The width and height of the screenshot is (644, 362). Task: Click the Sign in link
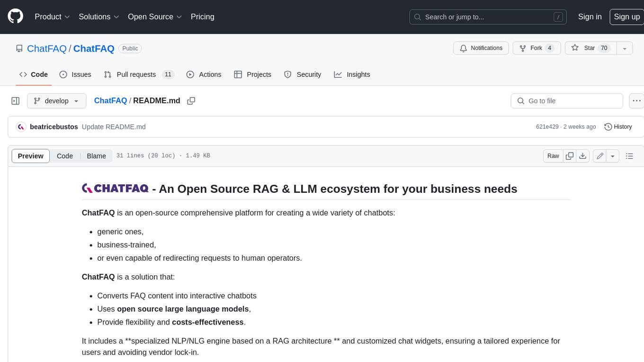click(590, 17)
